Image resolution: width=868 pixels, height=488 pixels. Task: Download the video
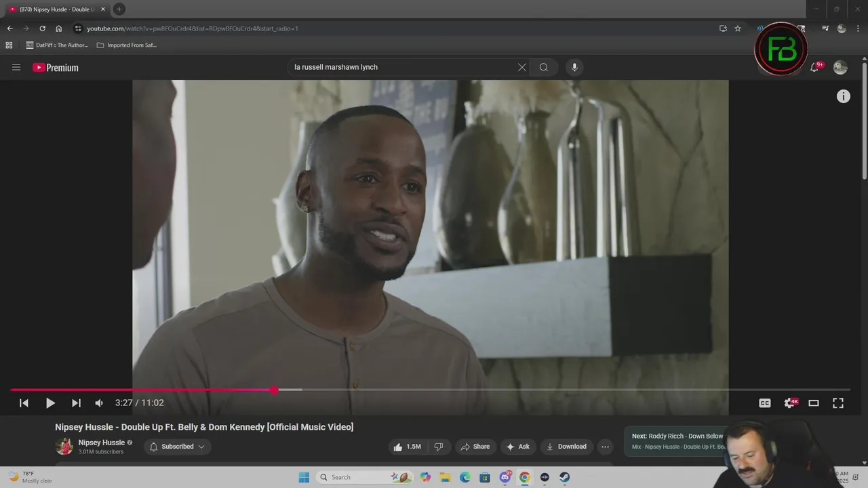[x=566, y=447]
